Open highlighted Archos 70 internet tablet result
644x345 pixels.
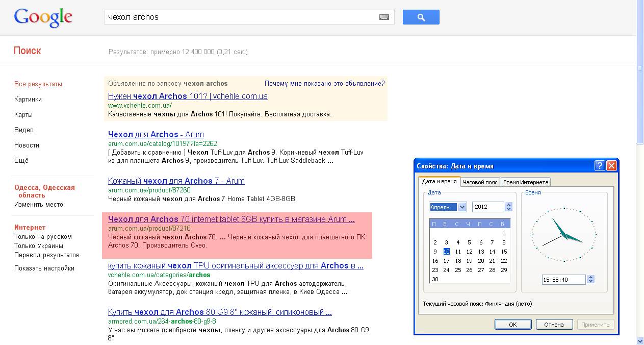(231, 219)
